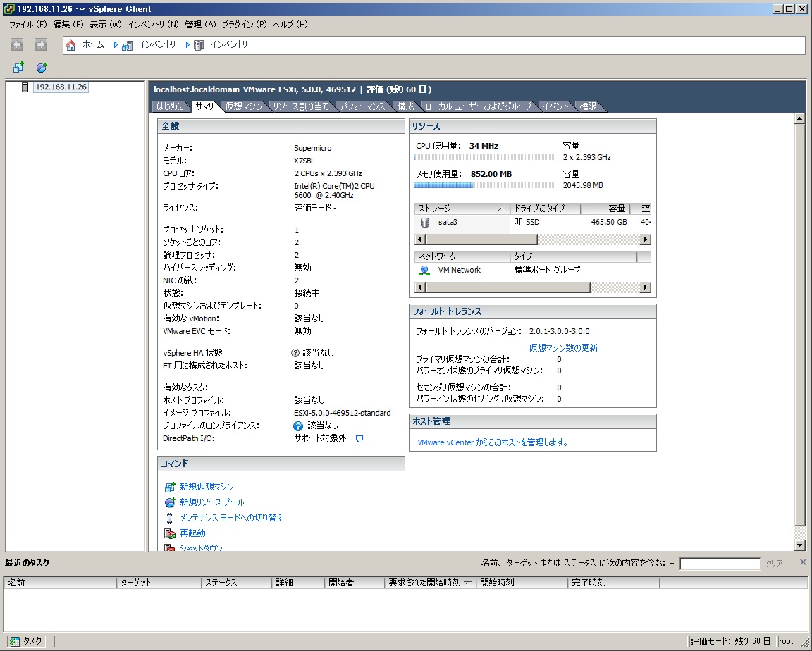Click the 再起動 command link
The width and height of the screenshot is (812, 651).
pos(192,533)
